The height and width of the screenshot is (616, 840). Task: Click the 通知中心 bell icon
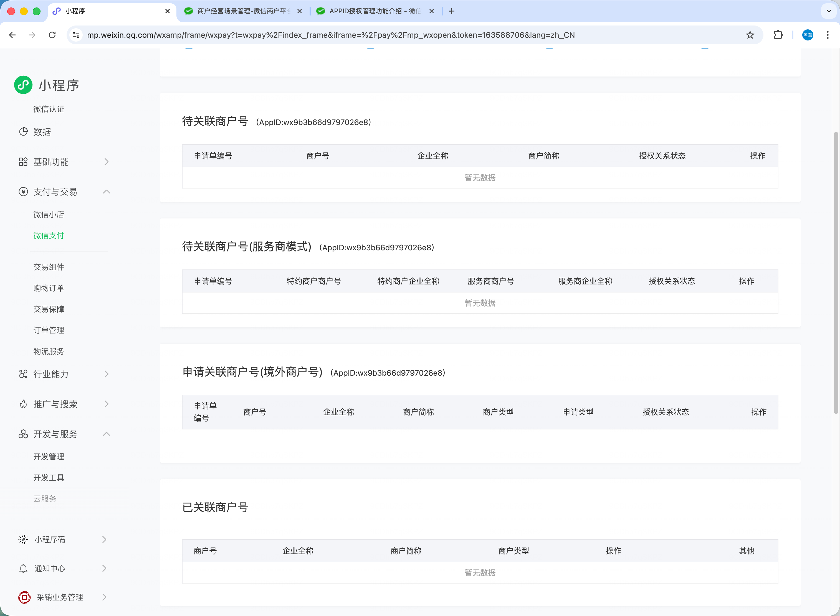pyautogui.click(x=23, y=568)
